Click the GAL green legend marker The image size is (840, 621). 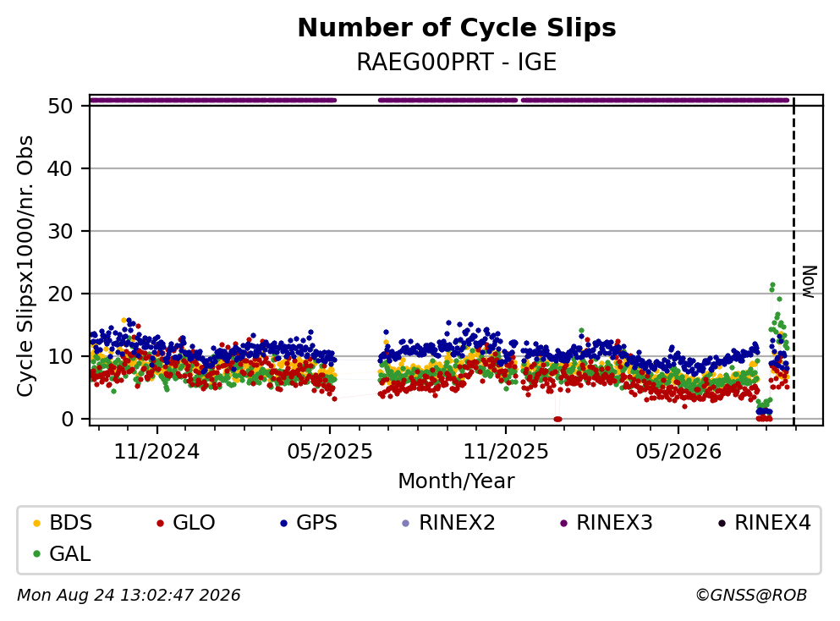(x=37, y=554)
